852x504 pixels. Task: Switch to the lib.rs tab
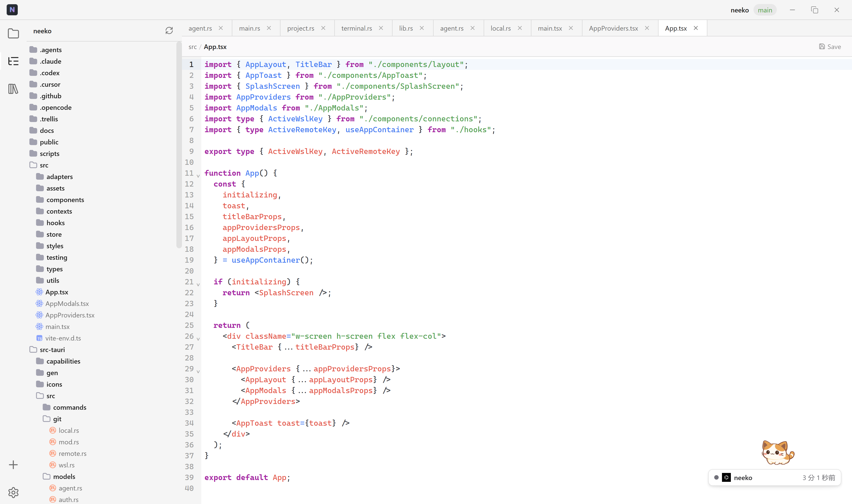[406, 28]
